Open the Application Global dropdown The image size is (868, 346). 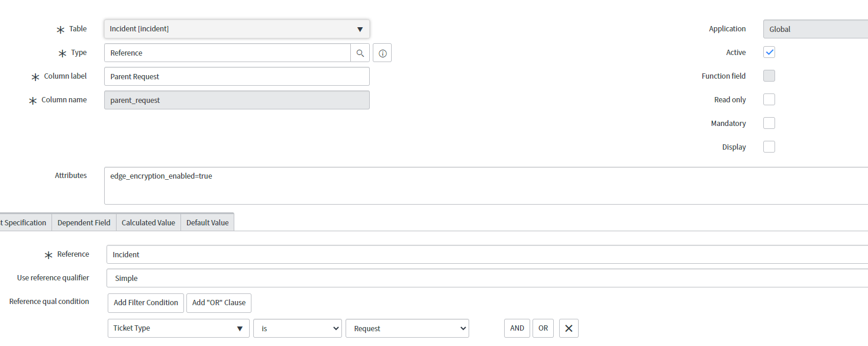point(815,29)
